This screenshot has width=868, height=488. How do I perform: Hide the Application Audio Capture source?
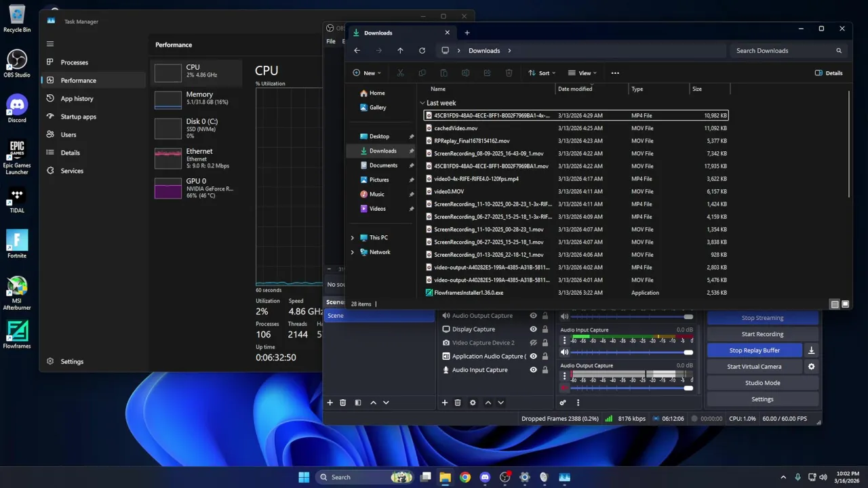tap(534, 357)
